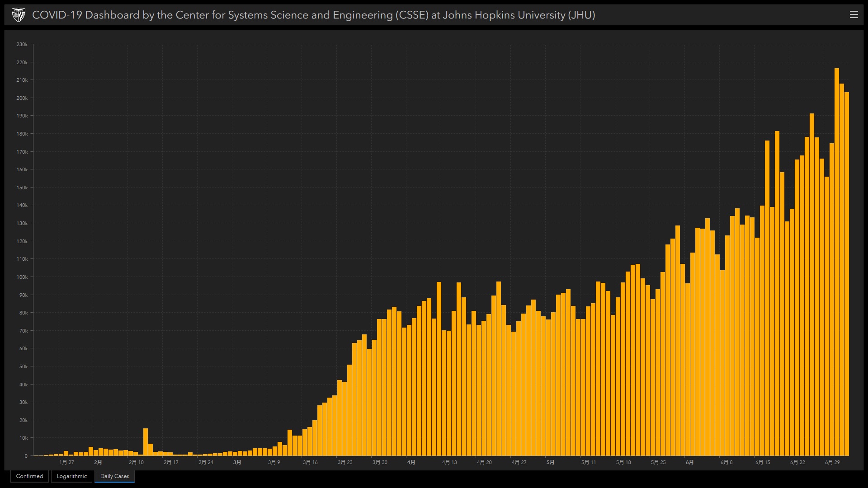Click the 50k y-axis label
868x488 pixels.
24,366
